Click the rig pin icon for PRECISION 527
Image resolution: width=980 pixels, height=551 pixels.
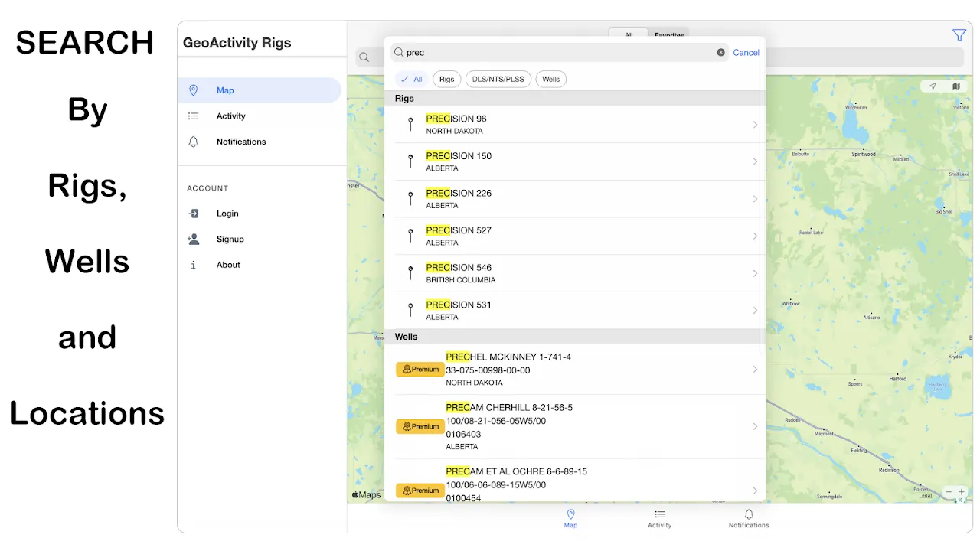pyautogui.click(x=410, y=236)
